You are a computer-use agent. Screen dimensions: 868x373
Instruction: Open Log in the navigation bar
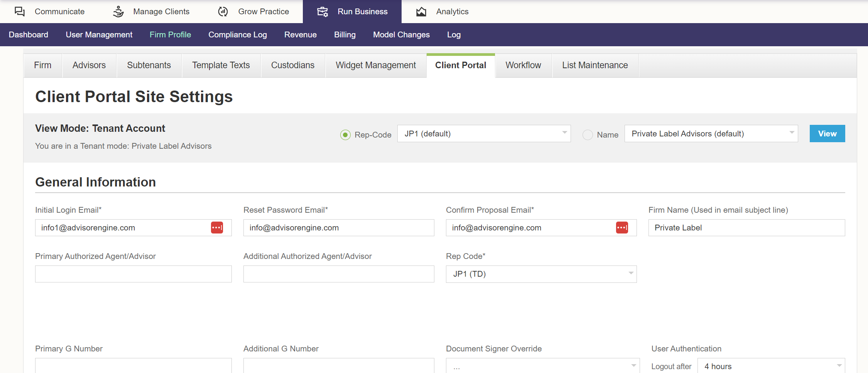coord(454,35)
